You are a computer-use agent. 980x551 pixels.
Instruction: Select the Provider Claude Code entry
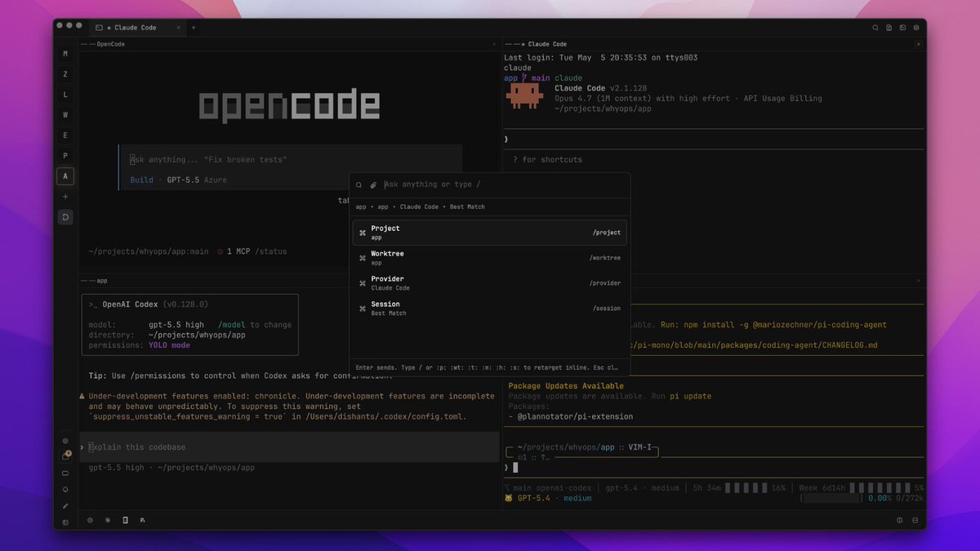pos(490,283)
